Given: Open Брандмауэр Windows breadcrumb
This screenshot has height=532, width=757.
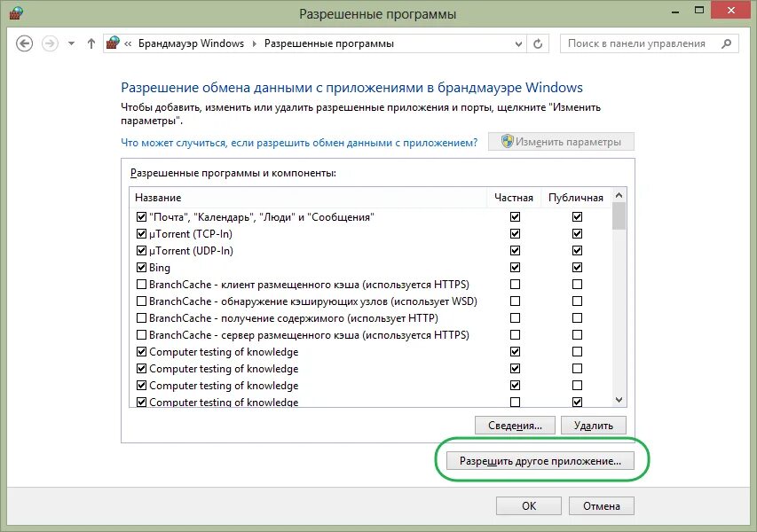Looking at the screenshot, I should click(x=191, y=43).
